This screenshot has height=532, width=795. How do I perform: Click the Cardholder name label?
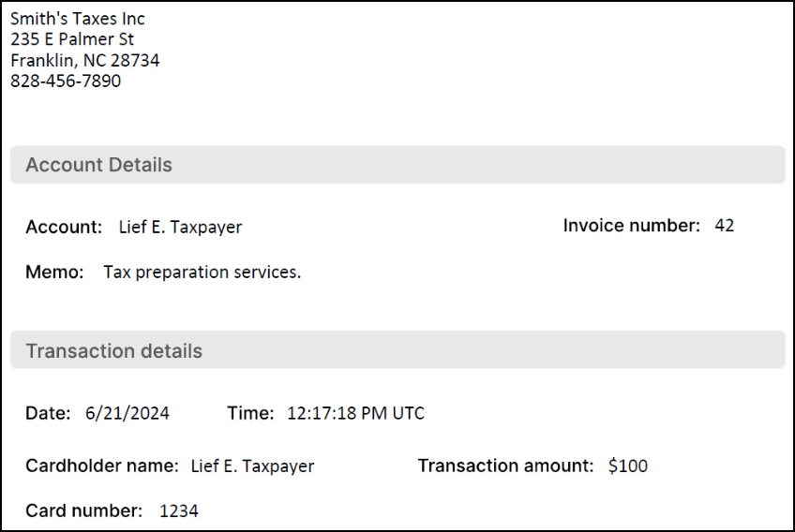tap(102, 465)
